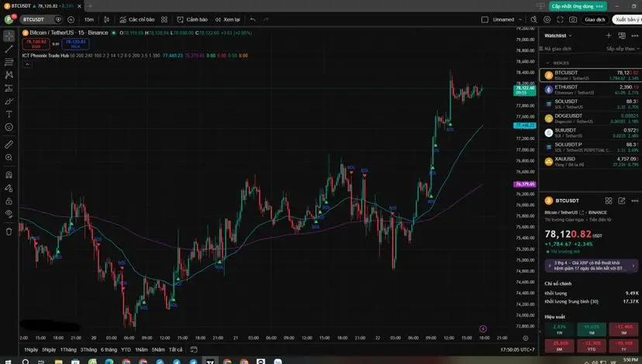Select the ruler measure tool
This screenshot has width=642, height=364.
(x=9, y=144)
